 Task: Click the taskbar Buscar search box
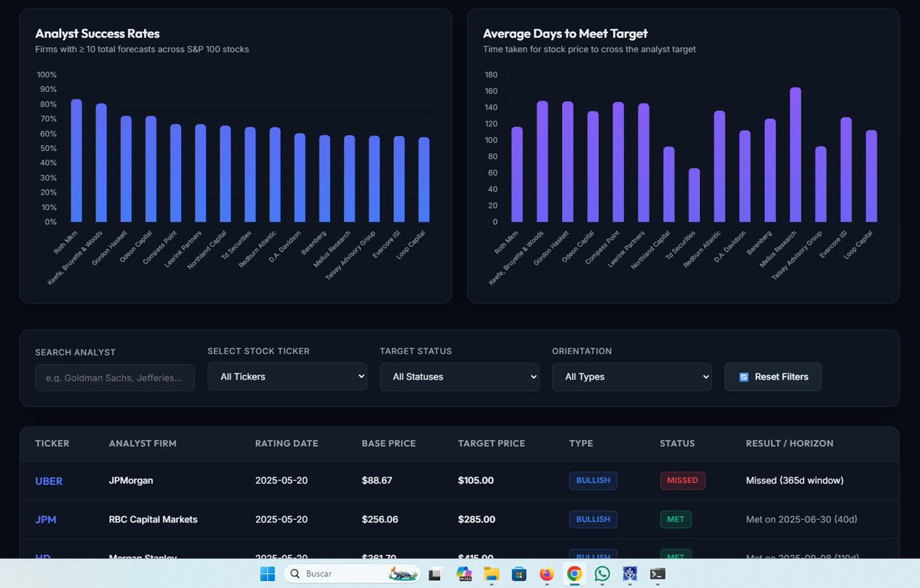pos(352,573)
